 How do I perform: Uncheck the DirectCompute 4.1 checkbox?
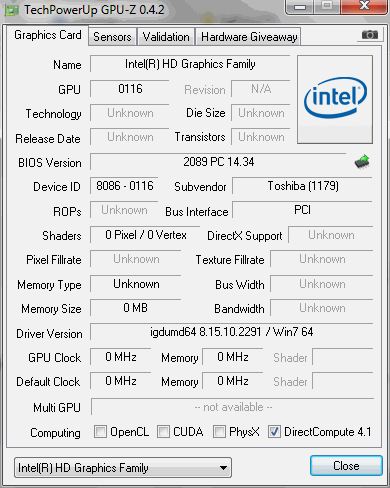pos(274,431)
